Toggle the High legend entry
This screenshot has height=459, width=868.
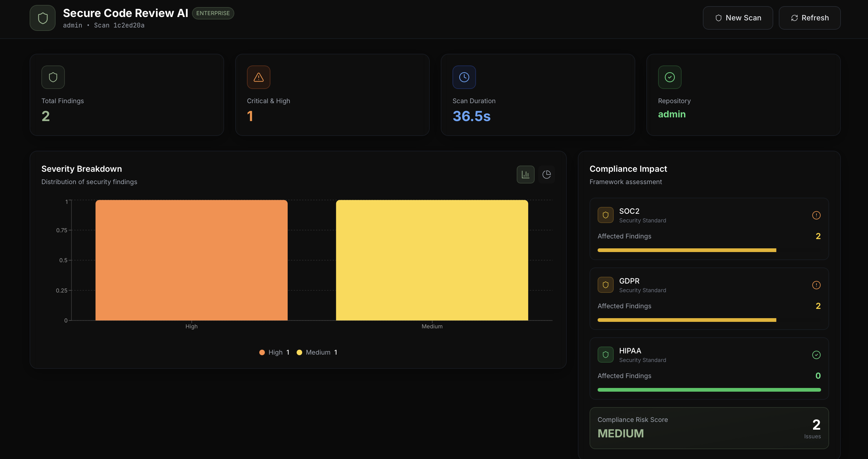coord(274,352)
